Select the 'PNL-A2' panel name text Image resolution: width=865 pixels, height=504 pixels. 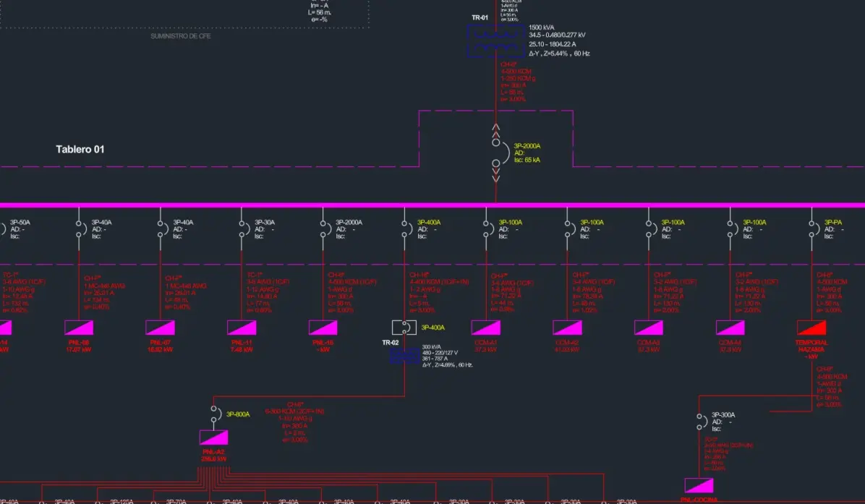click(213, 452)
